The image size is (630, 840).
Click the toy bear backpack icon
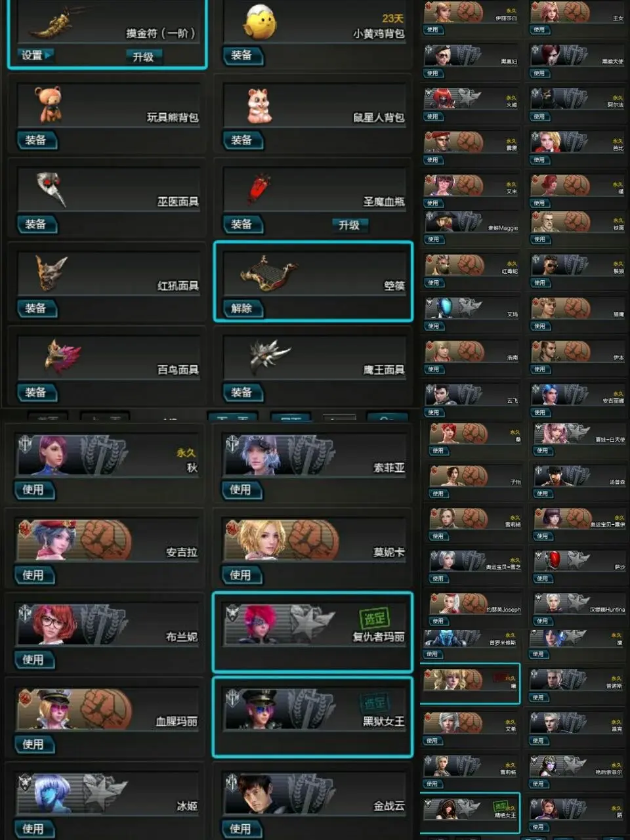[x=49, y=104]
